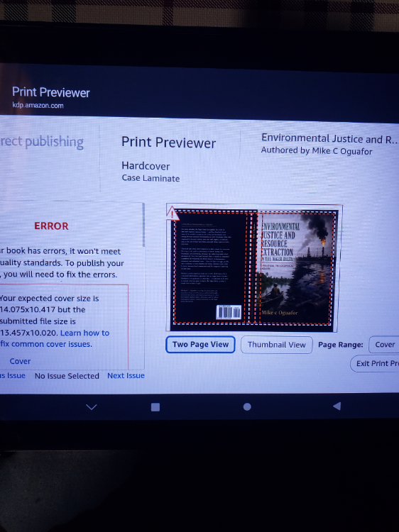The width and height of the screenshot is (399, 532).
Task: Click the barcode on the back cover
Action: pyautogui.click(x=229, y=312)
